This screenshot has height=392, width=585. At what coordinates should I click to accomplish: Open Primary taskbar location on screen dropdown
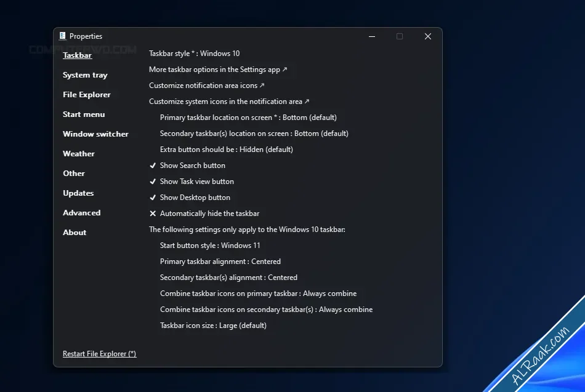(248, 118)
